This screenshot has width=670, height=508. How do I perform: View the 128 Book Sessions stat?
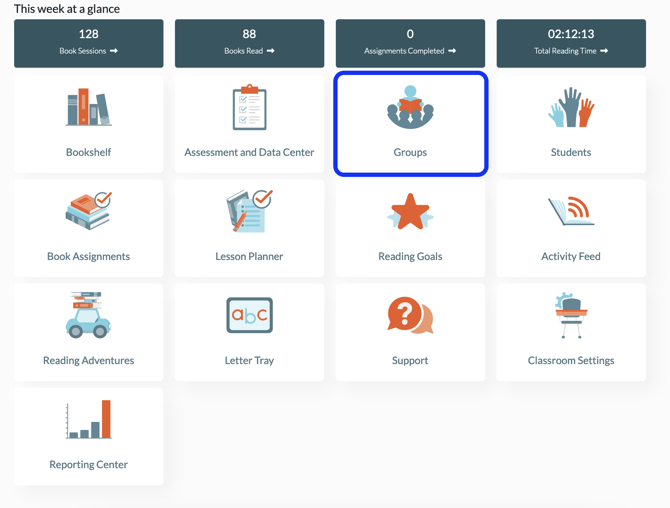(88, 43)
